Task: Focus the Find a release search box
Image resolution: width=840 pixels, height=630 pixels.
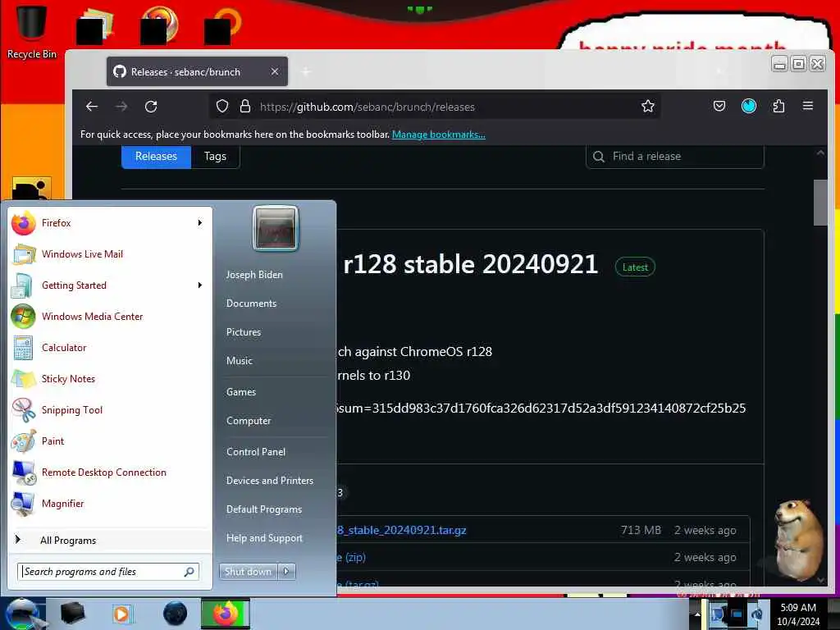Action: tap(675, 157)
